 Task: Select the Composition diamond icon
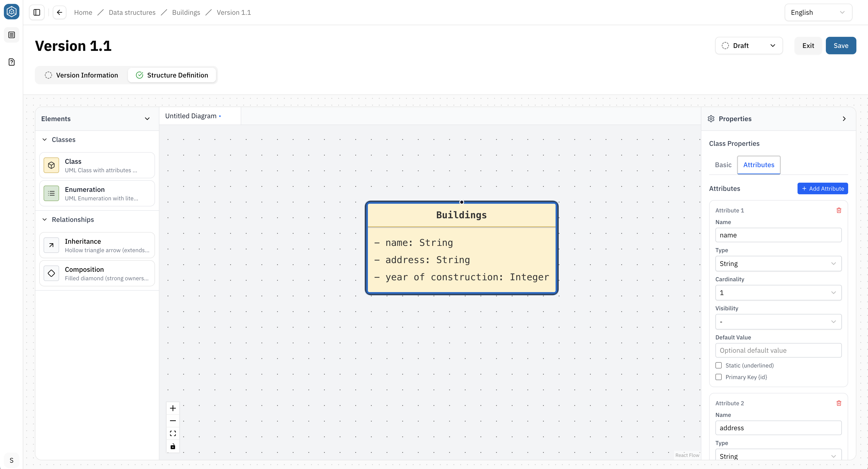51,273
